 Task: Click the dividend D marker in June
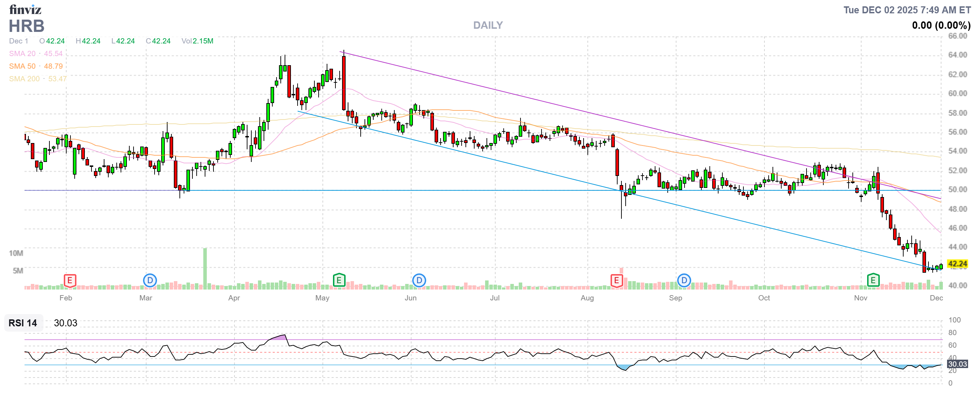coord(419,281)
